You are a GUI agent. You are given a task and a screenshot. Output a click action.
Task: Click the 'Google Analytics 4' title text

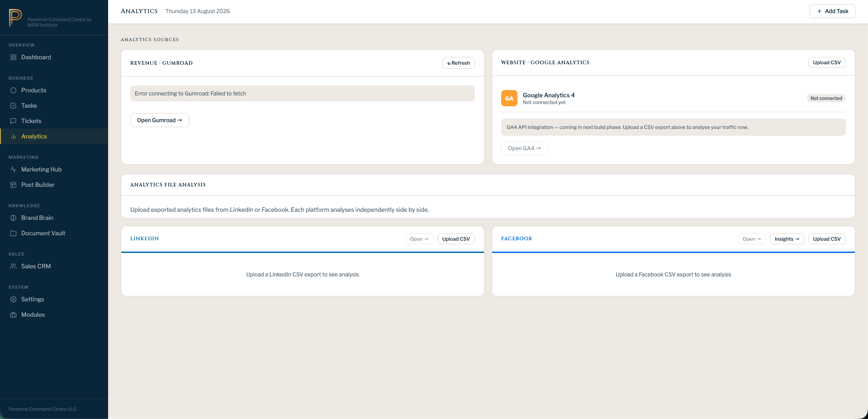point(549,95)
